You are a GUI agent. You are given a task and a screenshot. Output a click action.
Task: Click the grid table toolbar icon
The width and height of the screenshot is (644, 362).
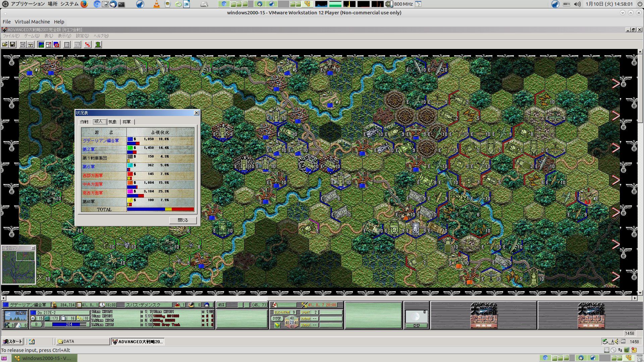coord(67,45)
